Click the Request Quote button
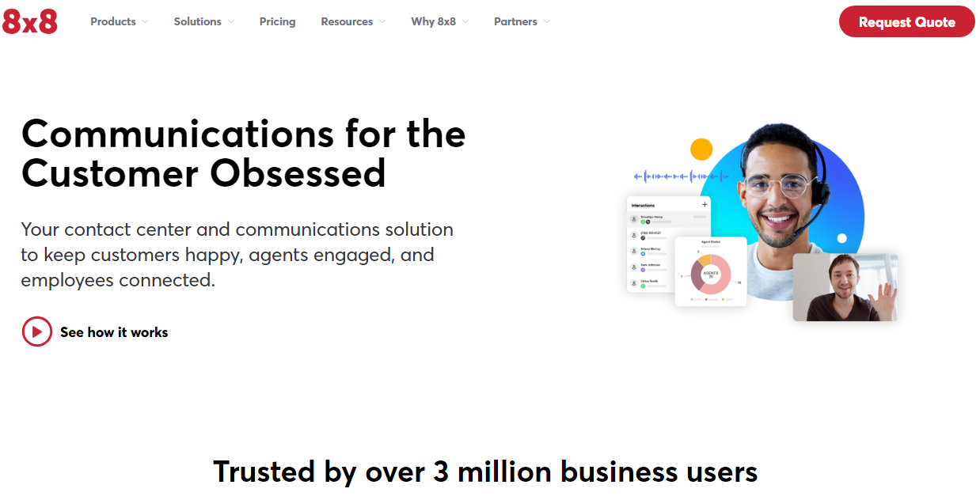Image resolution: width=980 pixels, height=500 pixels. [907, 21]
